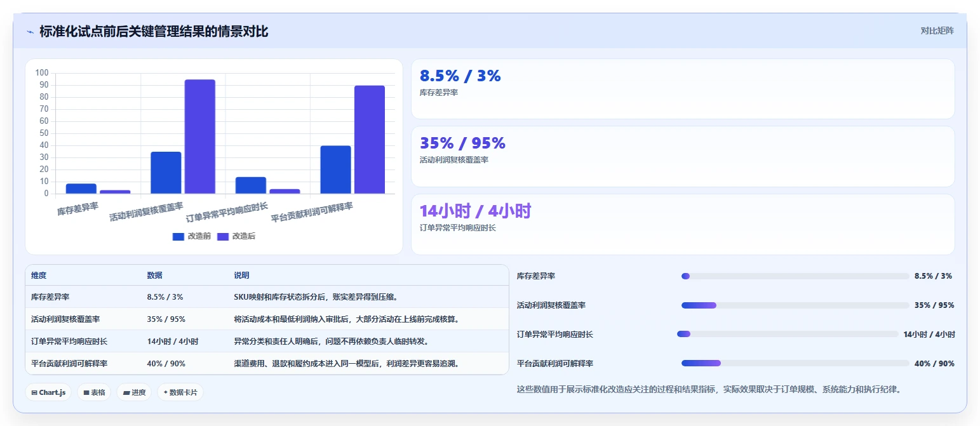Click the 活动利润复核覆盖率 caption in the data card
The image size is (980, 426).
pyautogui.click(x=454, y=160)
